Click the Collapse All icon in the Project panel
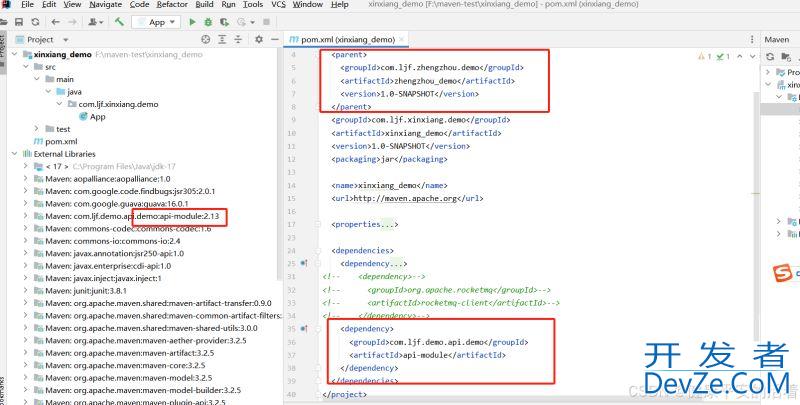 [x=238, y=39]
